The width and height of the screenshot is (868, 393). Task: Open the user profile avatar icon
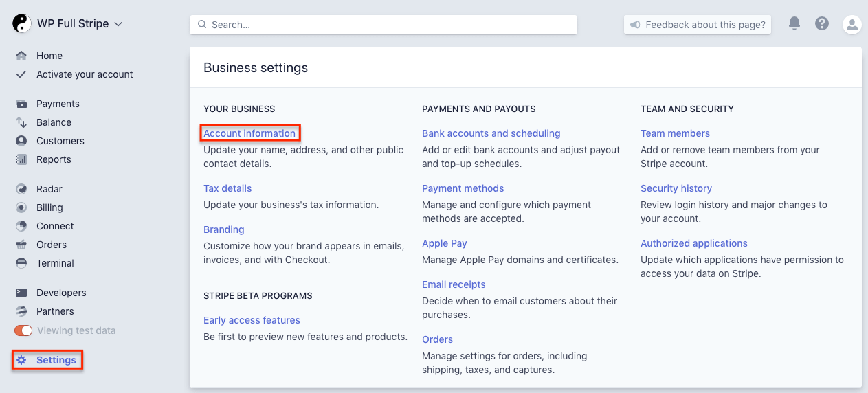pos(852,25)
